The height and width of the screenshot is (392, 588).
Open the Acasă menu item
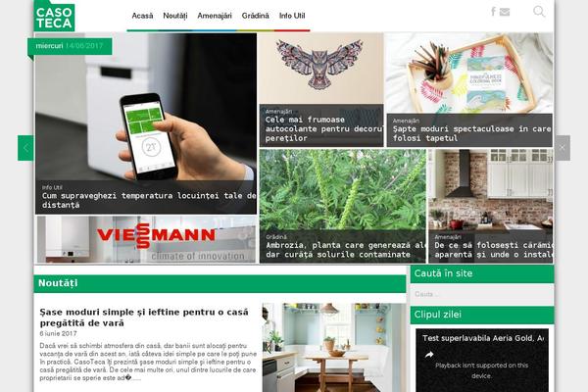142,16
